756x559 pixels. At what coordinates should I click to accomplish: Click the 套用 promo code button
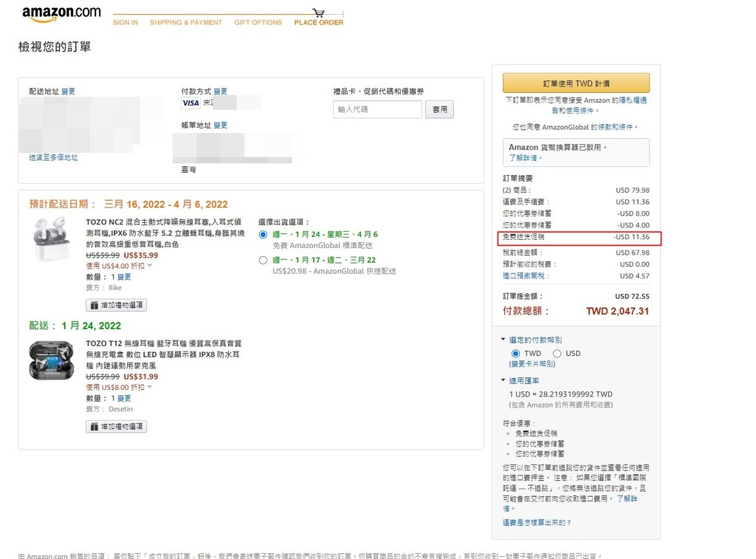[439, 109]
